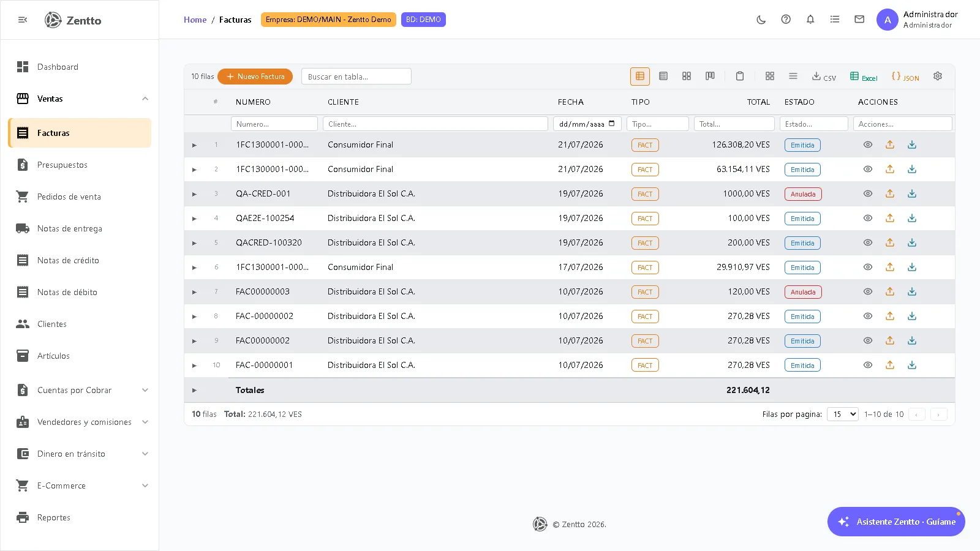Screen dimensions: 980x551
Task: Sort by the TOTAL column header
Action: coord(758,102)
